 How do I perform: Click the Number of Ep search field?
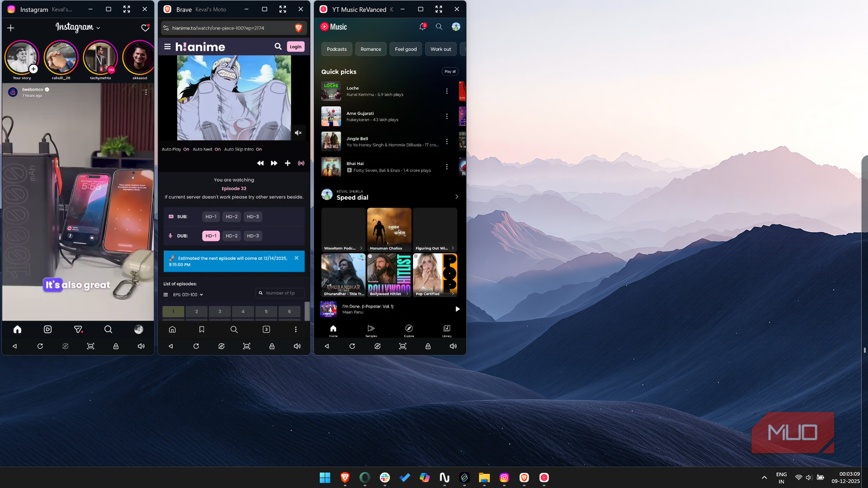tap(280, 293)
